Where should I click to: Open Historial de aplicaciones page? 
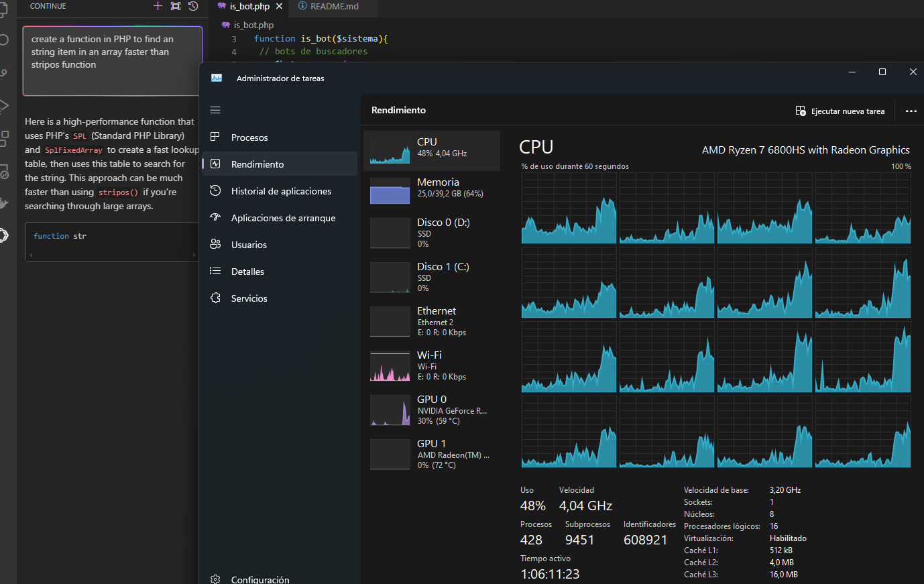click(280, 191)
